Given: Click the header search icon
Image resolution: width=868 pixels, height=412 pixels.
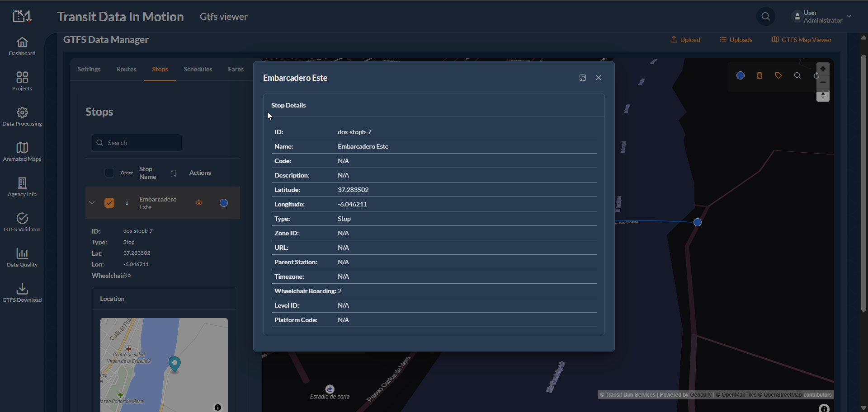Looking at the screenshot, I should click(x=765, y=17).
